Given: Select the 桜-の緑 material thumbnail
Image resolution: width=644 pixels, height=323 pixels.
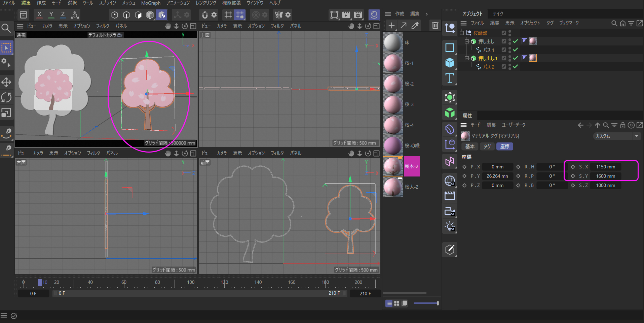Looking at the screenshot, I should coord(393,146).
